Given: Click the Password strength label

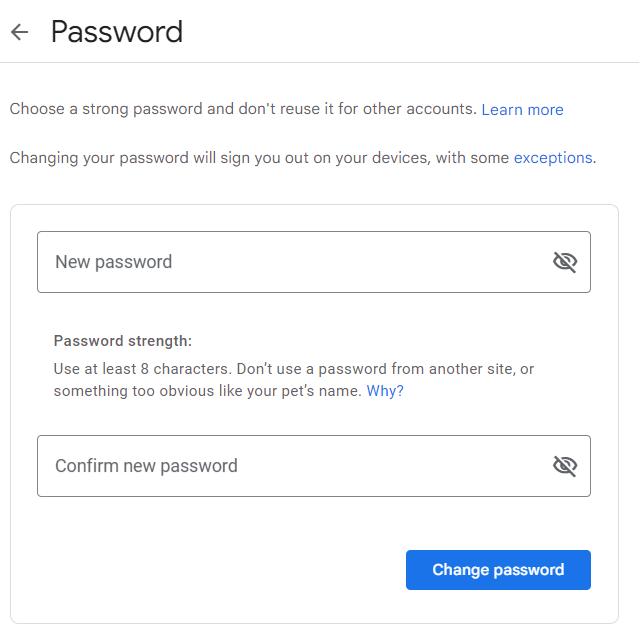Looking at the screenshot, I should point(122,341).
